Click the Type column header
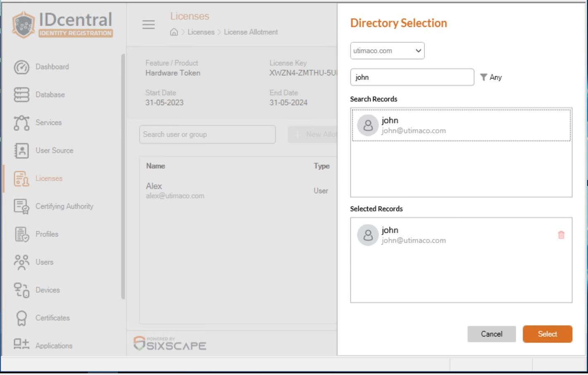The width and height of the screenshot is (588, 375). tap(322, 166)
